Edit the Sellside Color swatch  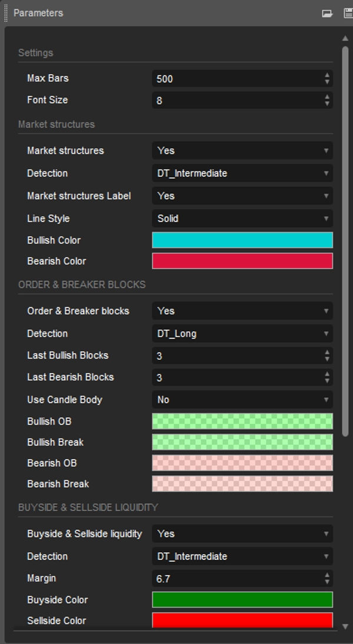242,620
